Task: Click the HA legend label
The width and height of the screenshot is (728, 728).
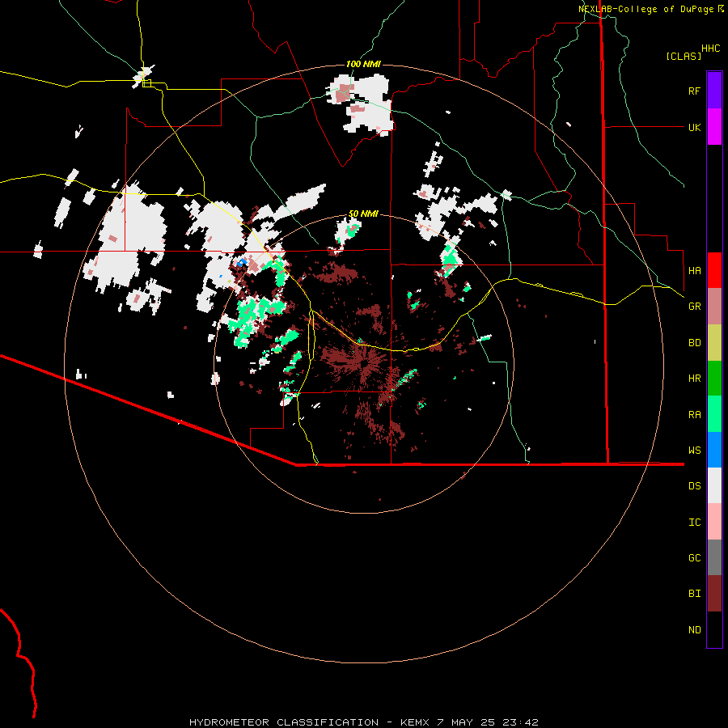Action: click(x=694, y=271)
